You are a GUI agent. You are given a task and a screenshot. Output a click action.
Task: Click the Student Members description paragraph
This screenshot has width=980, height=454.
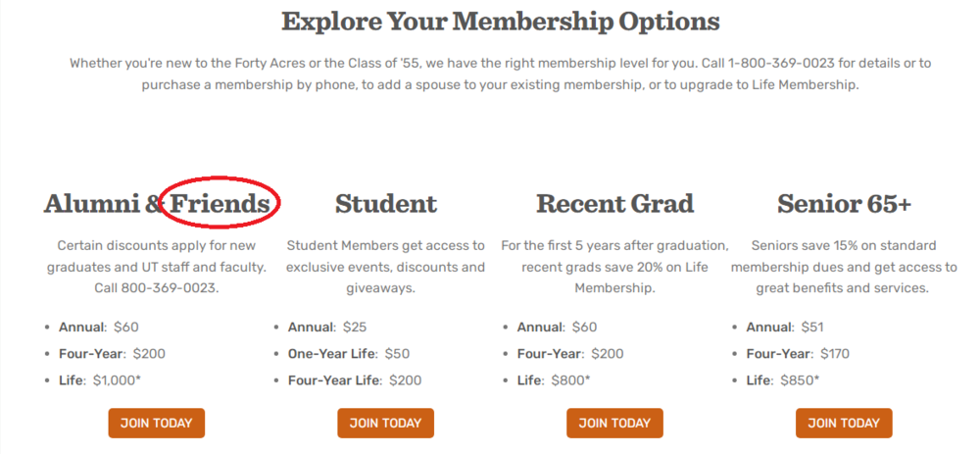386,267
